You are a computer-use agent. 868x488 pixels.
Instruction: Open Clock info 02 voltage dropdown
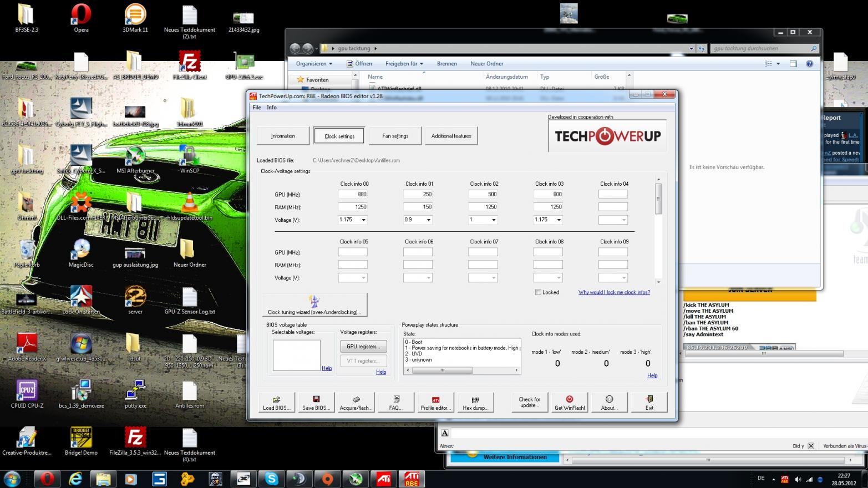coord(494,220)
